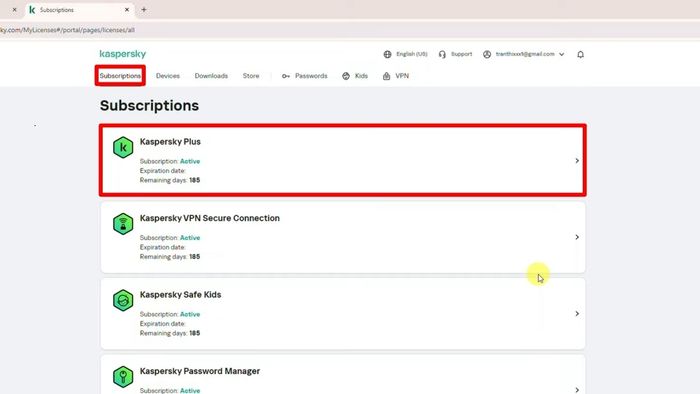Click the account profile icon
Image resolution: width=700 pixels, height=394 pixels.
pyautogui.click(x=487, y=54)
